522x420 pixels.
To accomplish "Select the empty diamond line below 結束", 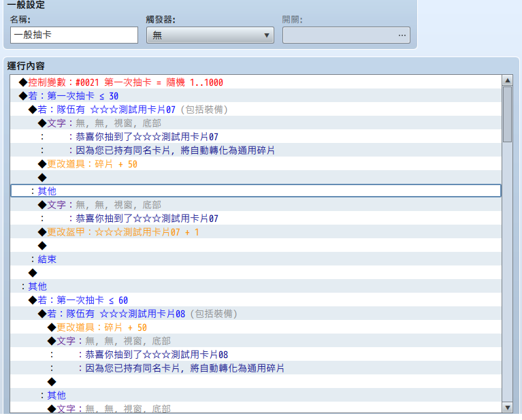I will pos(256,273).
